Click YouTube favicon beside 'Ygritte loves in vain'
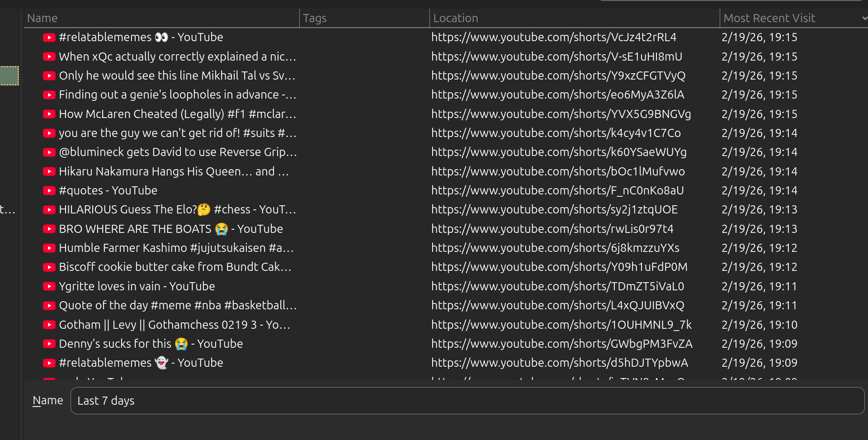 click(49, 286)
